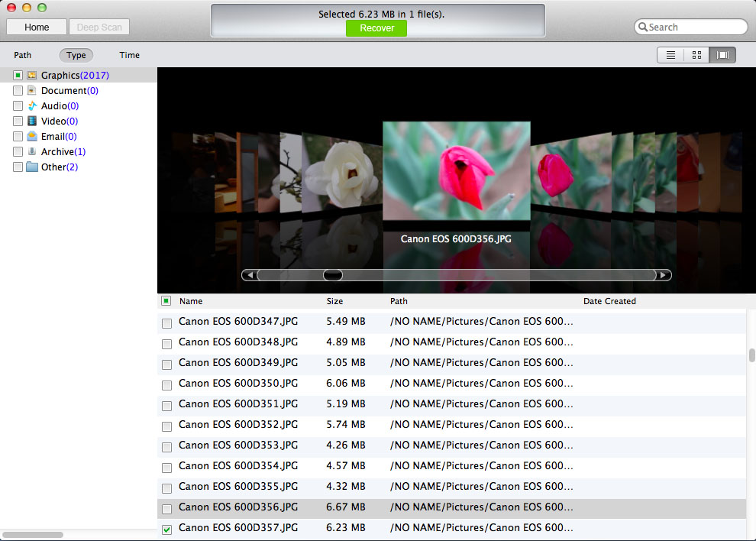The image size is (756, 541).
Task: Sort by the Size column header
Action: pyautogui.click(x=334, y=301)
